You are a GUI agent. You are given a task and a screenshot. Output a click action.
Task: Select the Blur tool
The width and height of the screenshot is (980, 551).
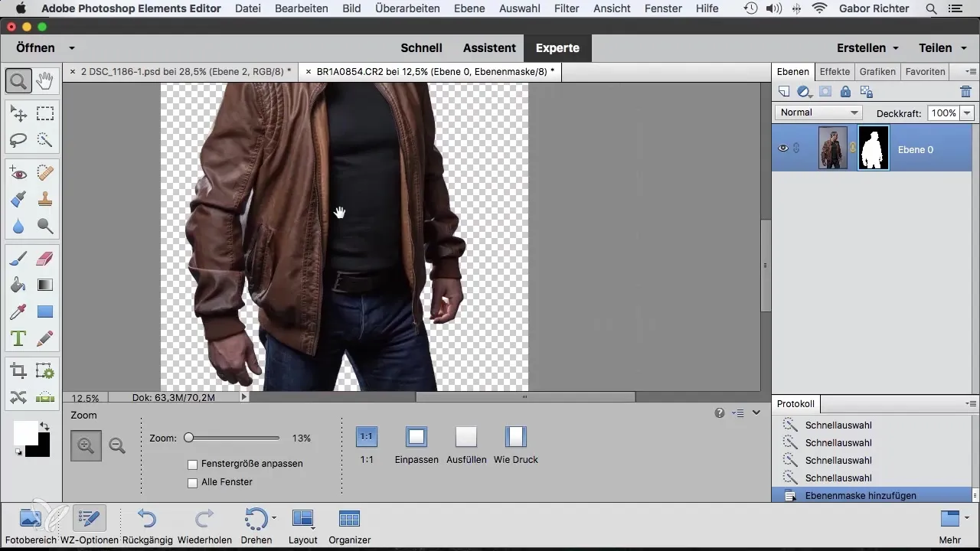coord(18,226)
